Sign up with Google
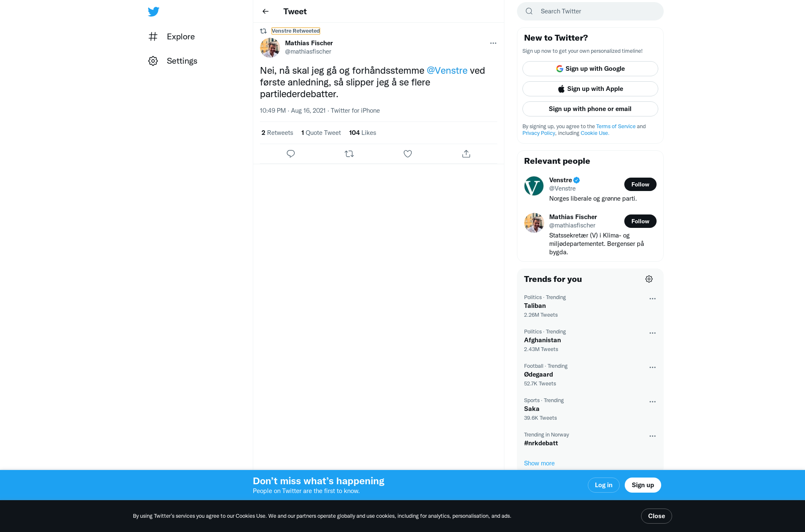 point(590,69)
